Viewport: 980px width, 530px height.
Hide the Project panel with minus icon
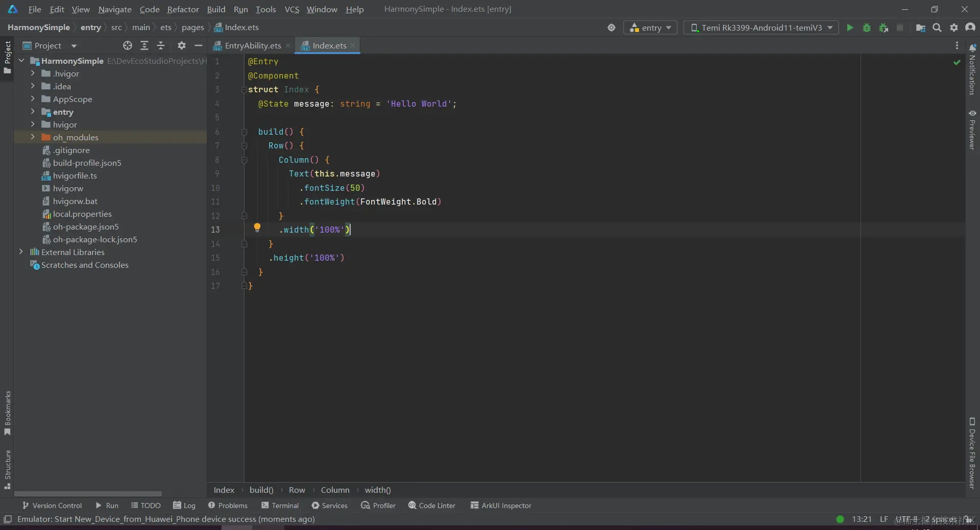(x=199, y=45)
